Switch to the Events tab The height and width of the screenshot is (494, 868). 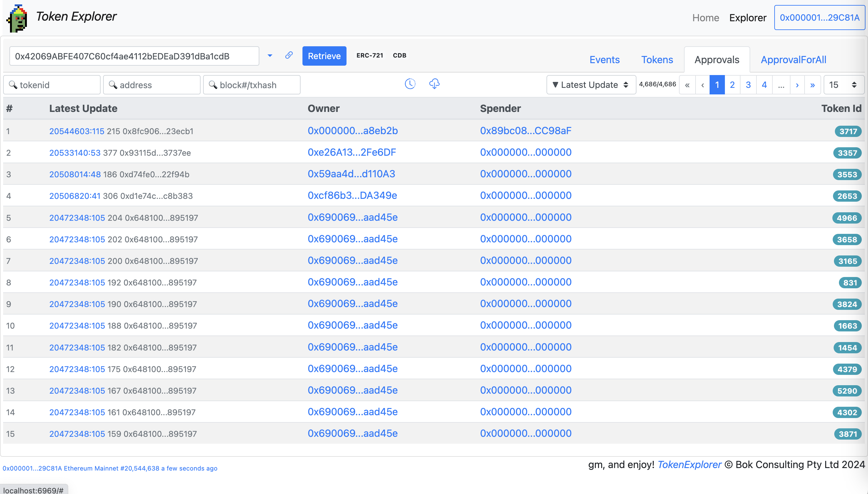pos(604,60)
